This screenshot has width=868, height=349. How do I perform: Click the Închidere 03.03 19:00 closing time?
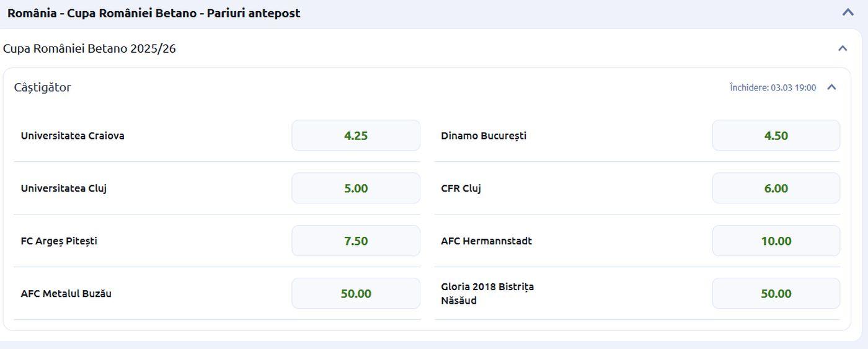pos(773,88)
